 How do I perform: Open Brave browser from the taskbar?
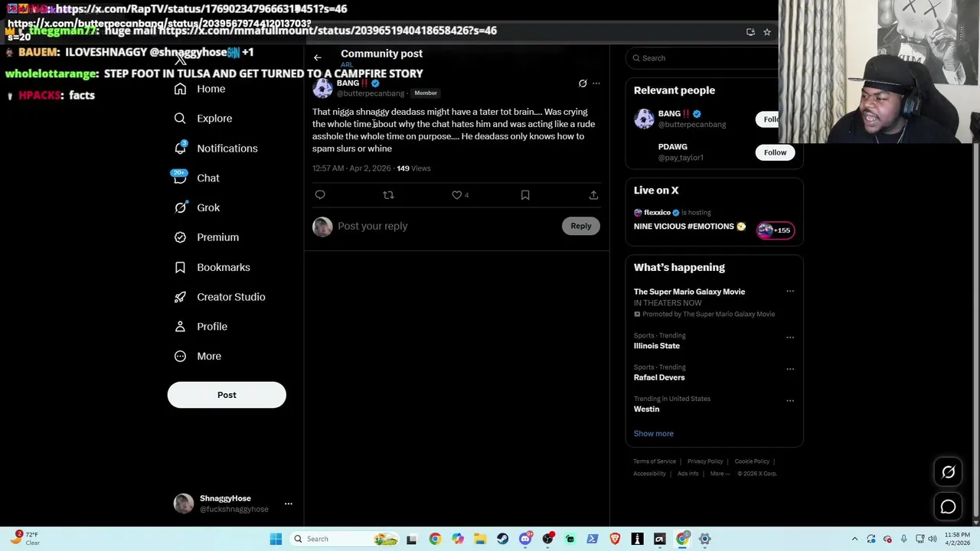tap(615, 539)
